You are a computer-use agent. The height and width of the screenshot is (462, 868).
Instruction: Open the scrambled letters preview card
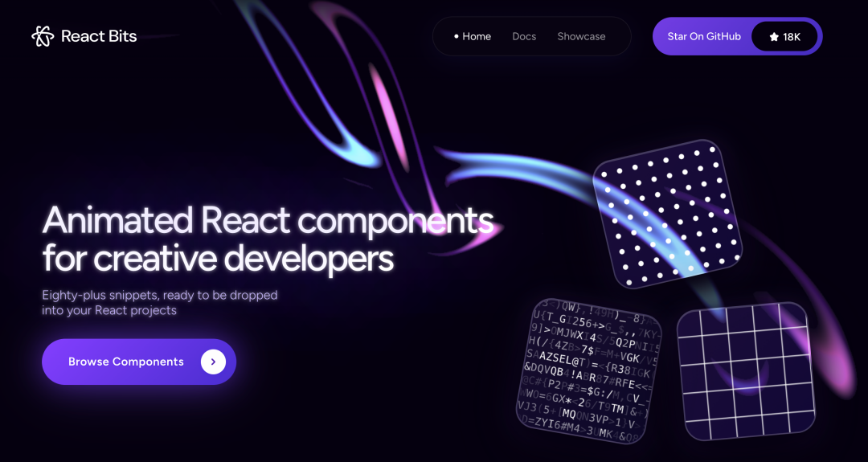coord(590,370)
